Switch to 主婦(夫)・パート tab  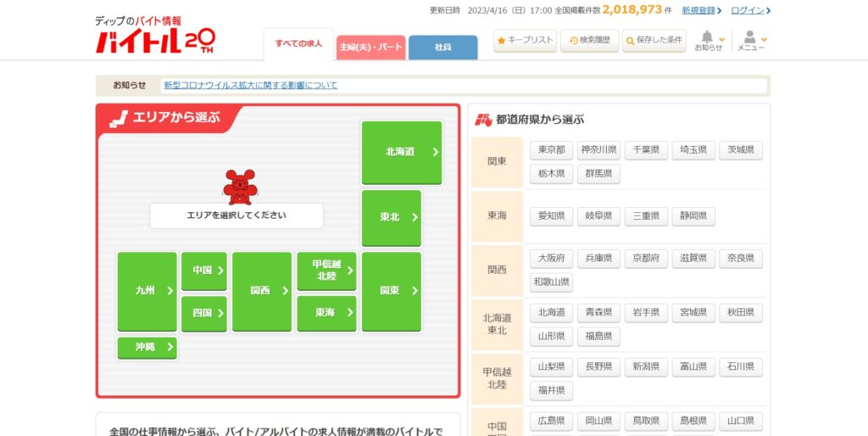click(370, 48)
